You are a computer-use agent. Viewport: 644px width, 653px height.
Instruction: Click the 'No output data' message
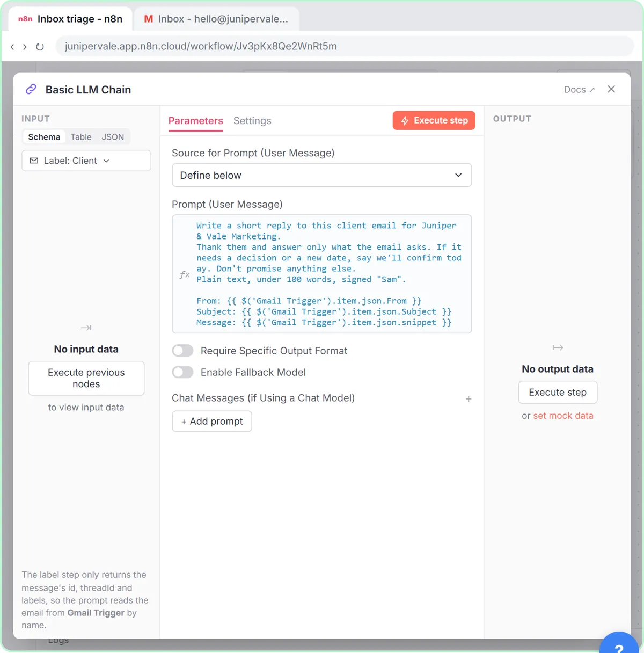point(558,369)
